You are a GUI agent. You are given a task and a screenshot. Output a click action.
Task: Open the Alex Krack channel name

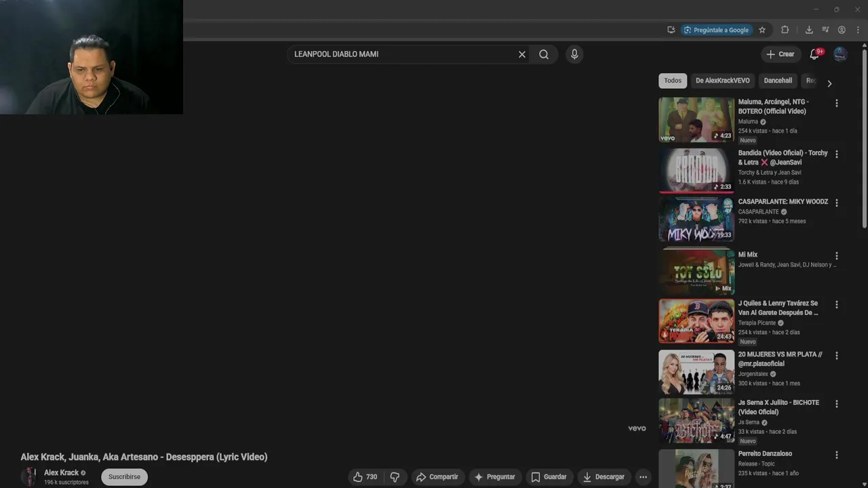pyautogui.click(x=61, y=472)
